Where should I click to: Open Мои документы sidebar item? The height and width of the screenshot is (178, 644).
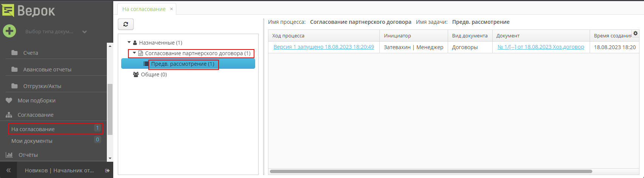tap(32, 141)
